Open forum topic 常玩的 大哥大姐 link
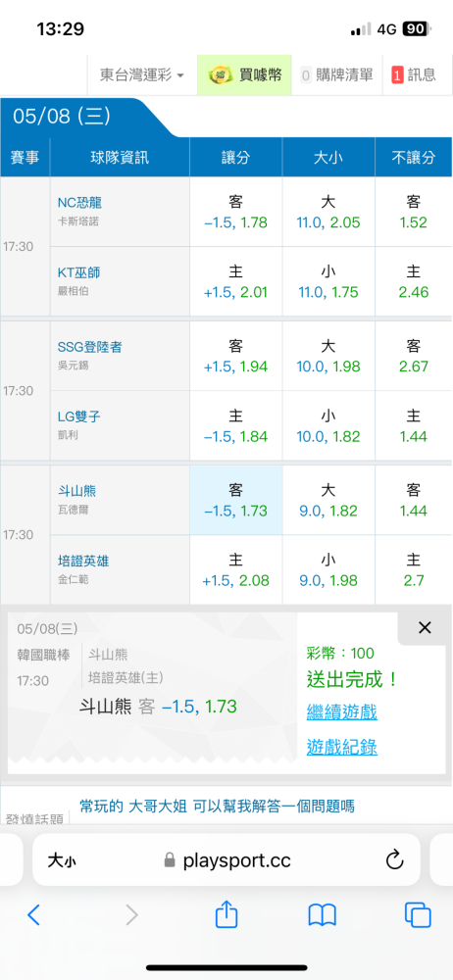The width and height of the screenshot is (453, 980). 217,807
